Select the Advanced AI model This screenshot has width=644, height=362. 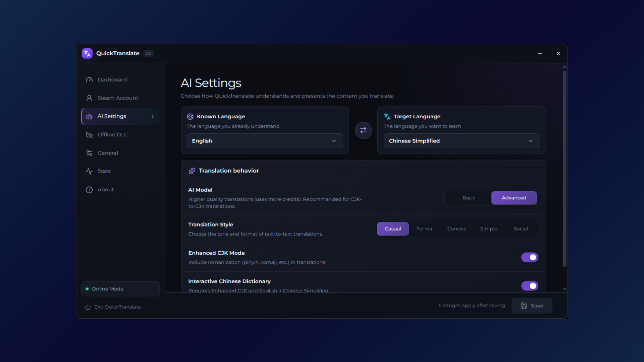coord(514,198)
